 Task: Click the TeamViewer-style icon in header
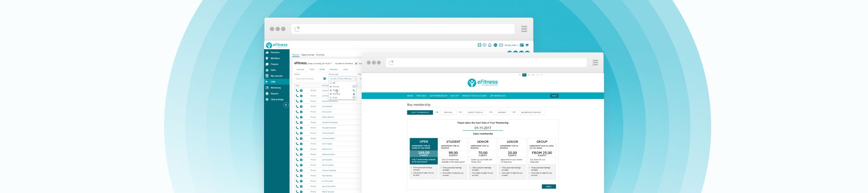(x=479, y=45)
